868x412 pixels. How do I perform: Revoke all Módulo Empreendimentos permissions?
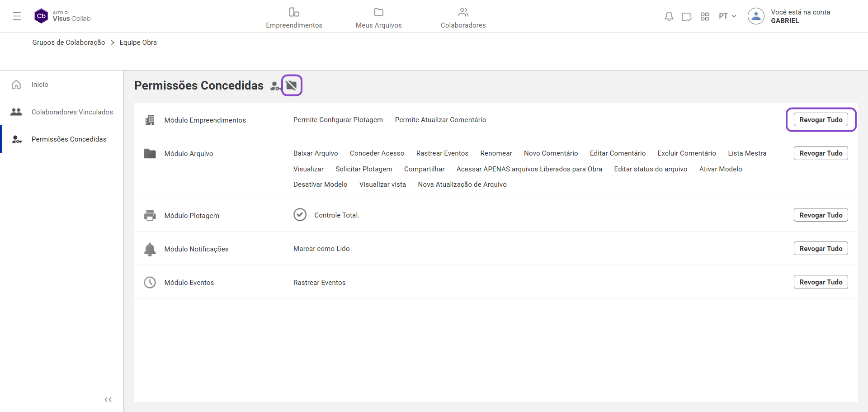click(x=821, y=120)
